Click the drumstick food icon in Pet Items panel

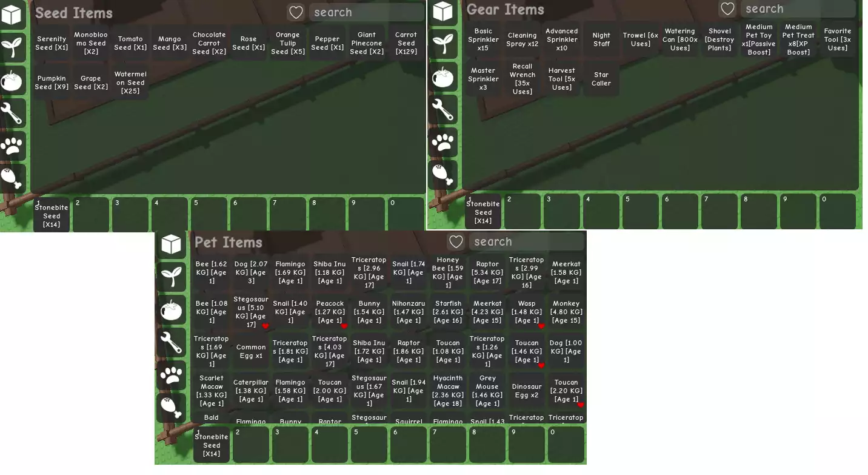click(172, 408)
